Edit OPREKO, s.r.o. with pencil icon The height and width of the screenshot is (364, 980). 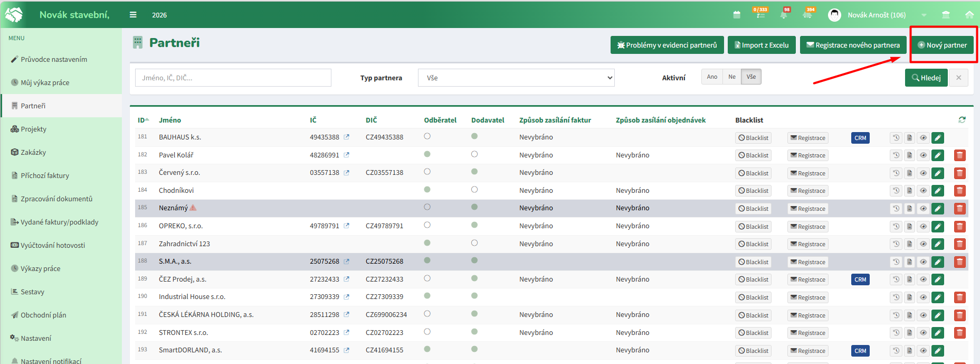coord(938,227)
